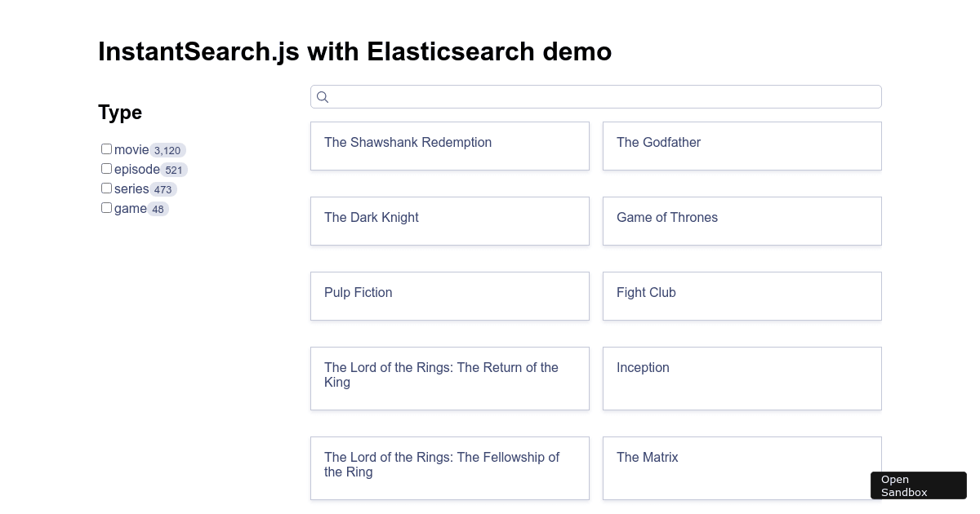Image resolution: width=980 pixels, height=514 pixels.
Task: Check the series filter checkbox
Action: (106, 188)
